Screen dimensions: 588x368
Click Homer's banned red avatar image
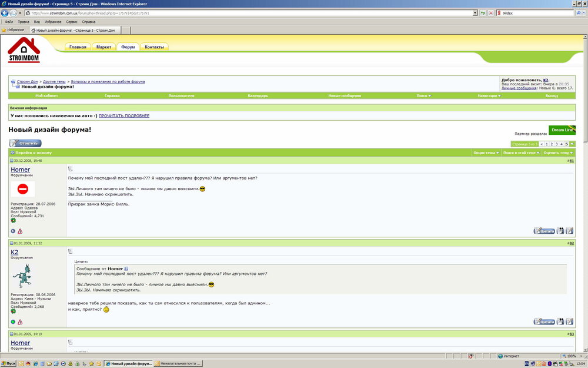[x=22, y=189]
